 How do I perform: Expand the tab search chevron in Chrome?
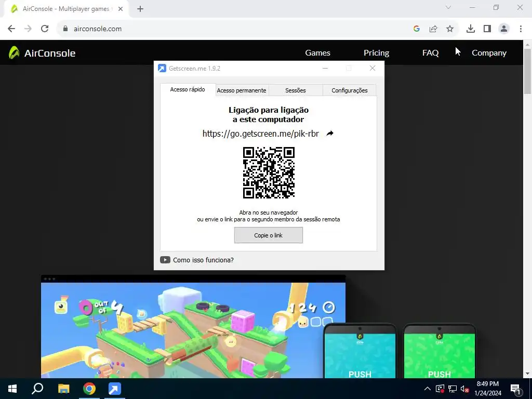click(448, 7)
